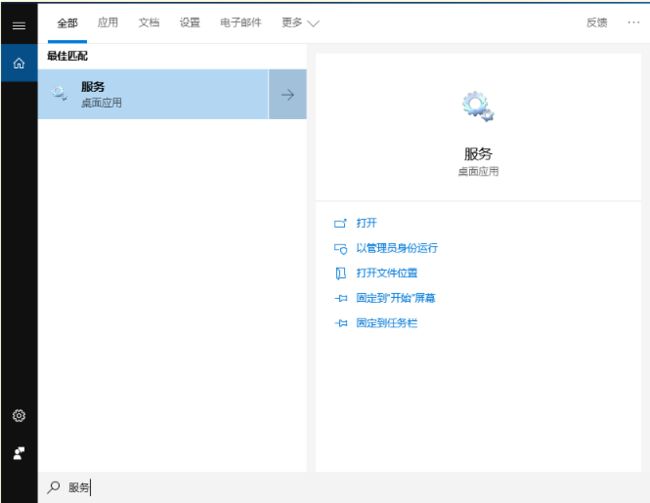The image size is (650, 503).
Task: Click the 桌面应用 subtitle in preview pane
Action: [x=478, y=171]
